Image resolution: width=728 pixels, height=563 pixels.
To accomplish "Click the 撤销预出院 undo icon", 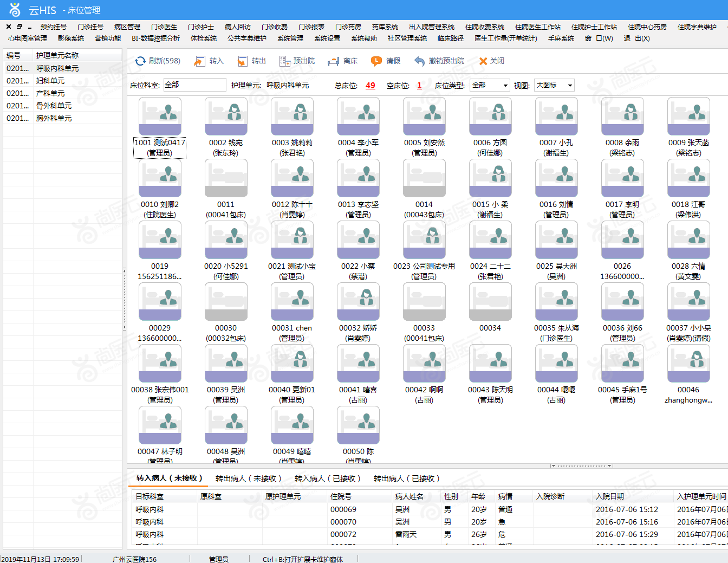I will tap(419, 61).
